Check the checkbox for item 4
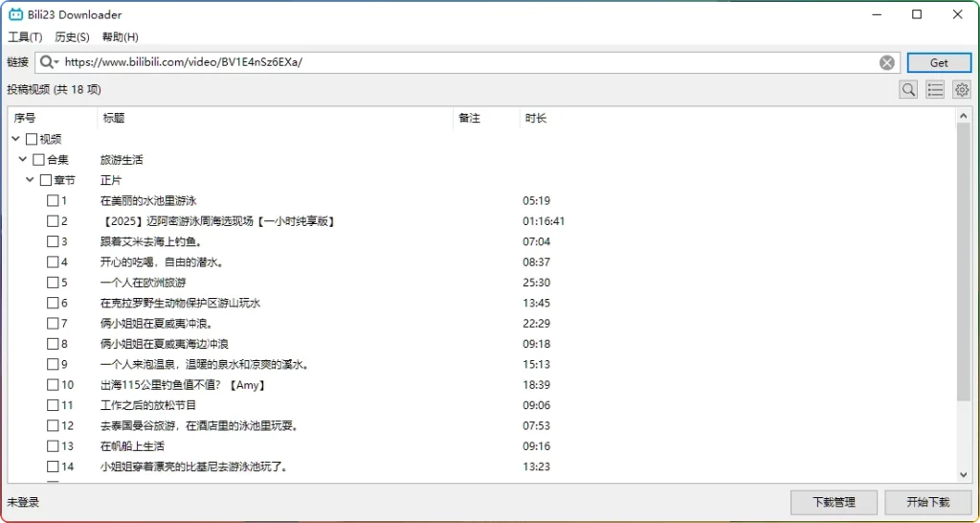 point(54,261)
